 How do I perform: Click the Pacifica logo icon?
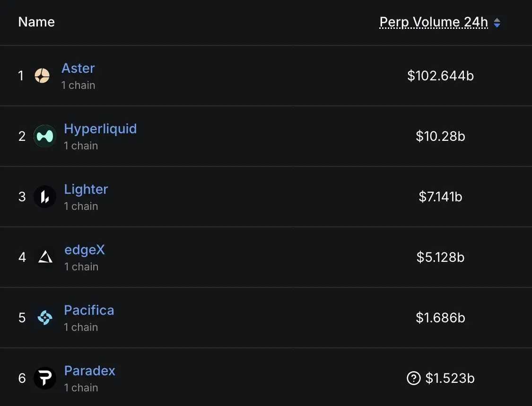45,318
